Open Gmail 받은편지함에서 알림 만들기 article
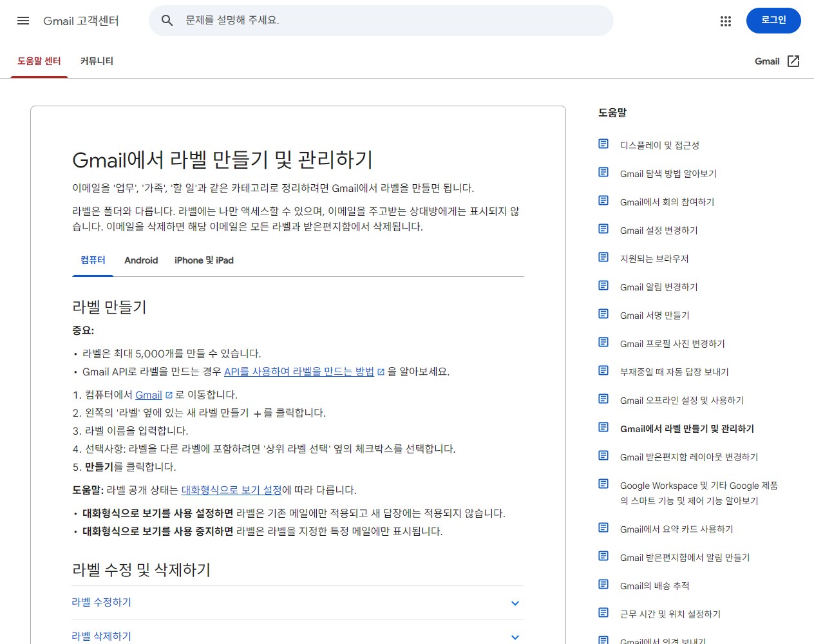The width and height of the screenshot is (814, 644). [685, 558]
